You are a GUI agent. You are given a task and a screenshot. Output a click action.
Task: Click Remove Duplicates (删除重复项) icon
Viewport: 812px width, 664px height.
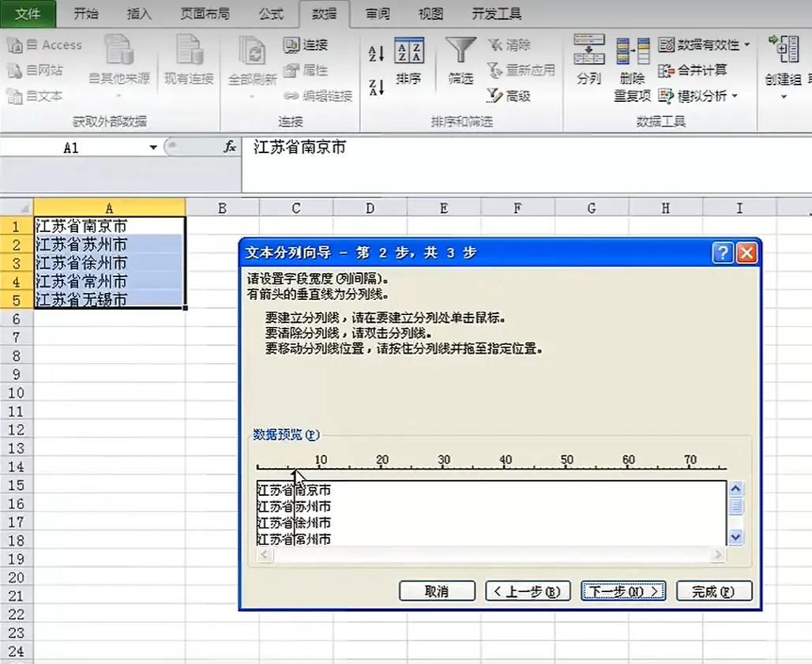(633, 51)
